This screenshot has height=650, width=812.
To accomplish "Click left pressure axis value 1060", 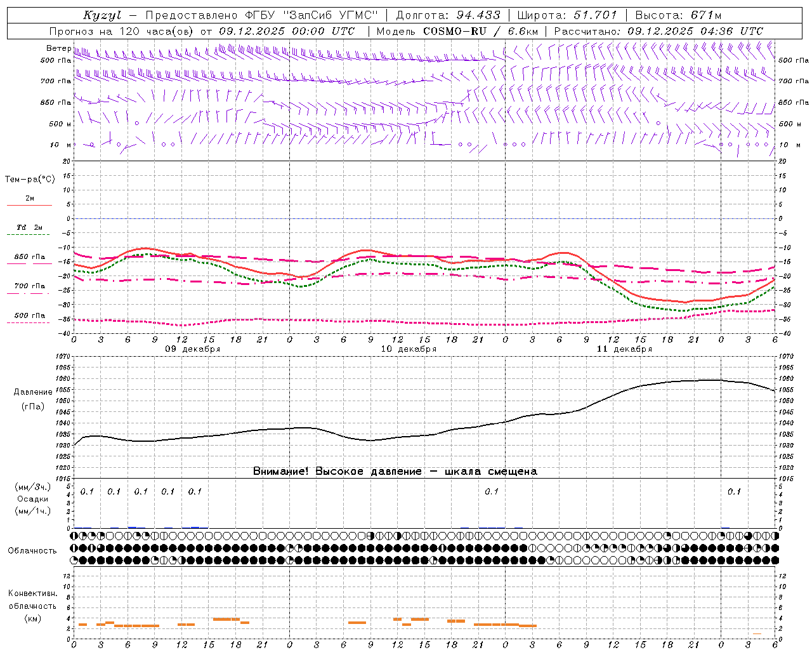I will pyautogui.click(x=62, y=379).
